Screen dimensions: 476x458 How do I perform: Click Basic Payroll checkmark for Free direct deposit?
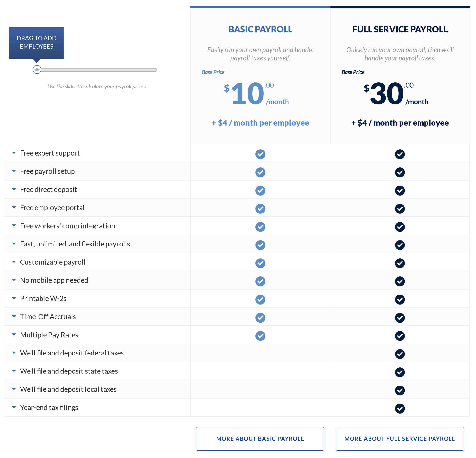pyautogui.click(x=260, y=191)
